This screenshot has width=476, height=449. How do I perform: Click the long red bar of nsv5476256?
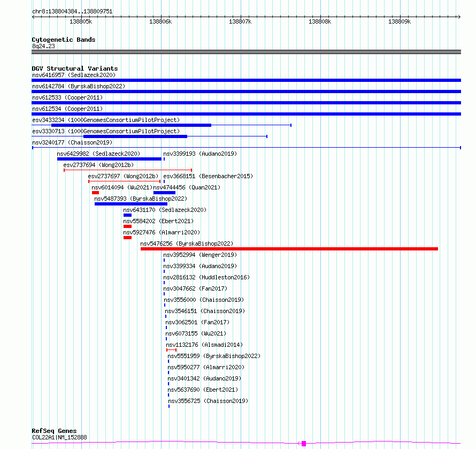point(289,249)
